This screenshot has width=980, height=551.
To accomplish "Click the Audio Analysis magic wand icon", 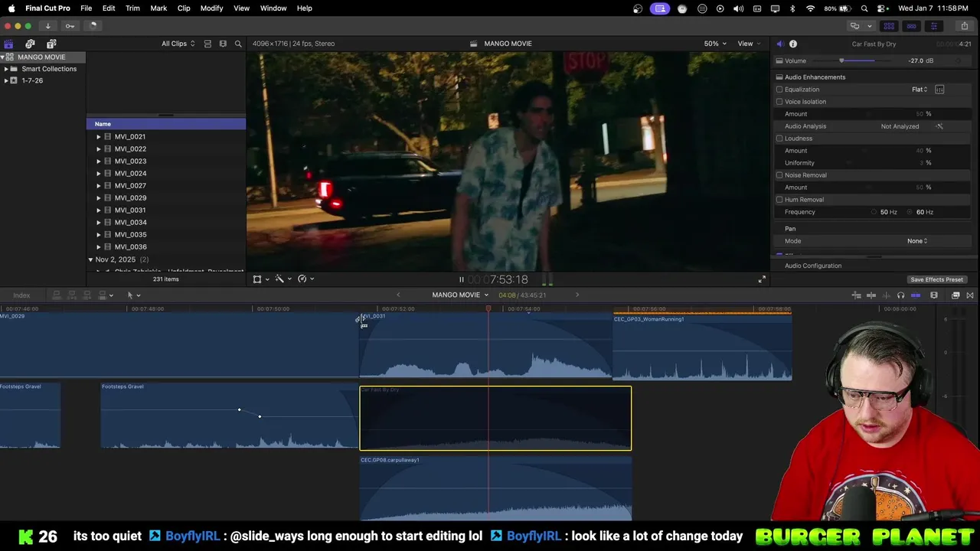I will click(x=939, y=126).
